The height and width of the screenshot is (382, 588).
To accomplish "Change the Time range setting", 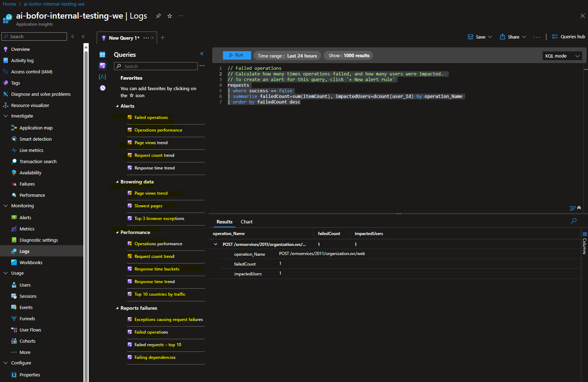I will tap(287, 55).
